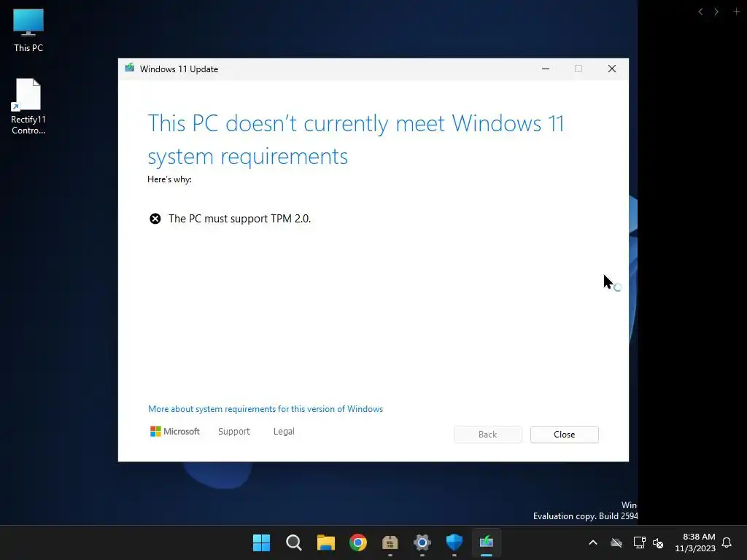Click 'The PC must support TPM 2.0.' text
The height and width of the screenshot is (560, 747).
tap(239, 219)
